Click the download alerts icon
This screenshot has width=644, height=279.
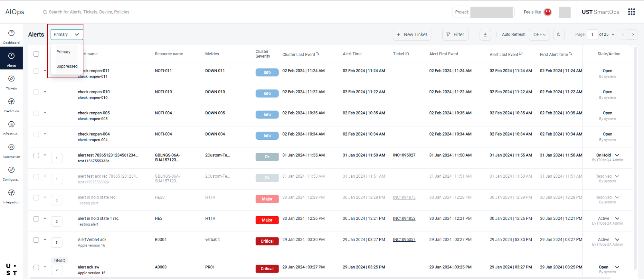point(485,34)
